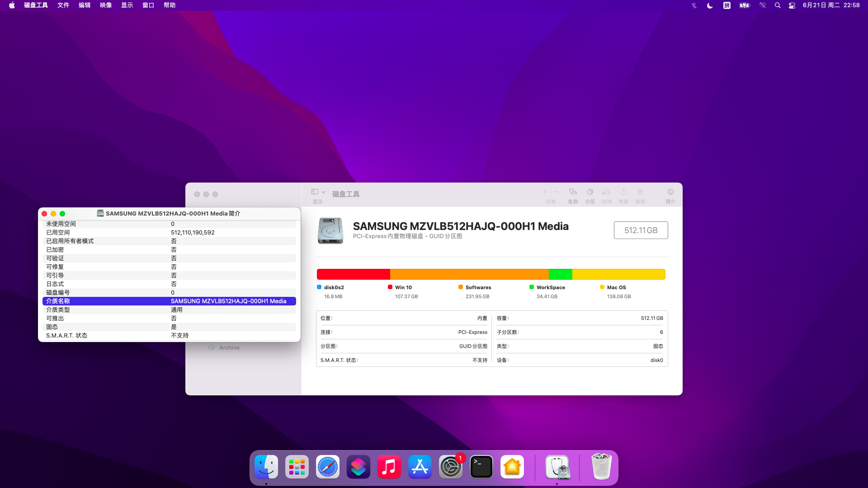Click the orange Softwares partition bar segment

469,274
